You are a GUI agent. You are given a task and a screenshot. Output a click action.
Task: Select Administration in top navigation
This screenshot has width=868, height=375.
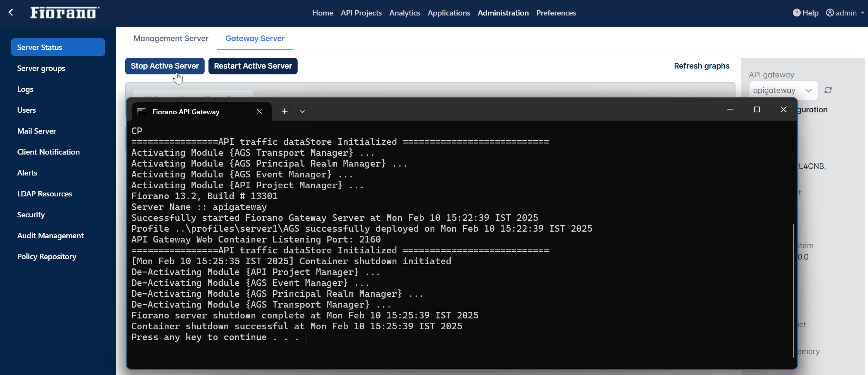pyautogui.click(x=503, y=13)
